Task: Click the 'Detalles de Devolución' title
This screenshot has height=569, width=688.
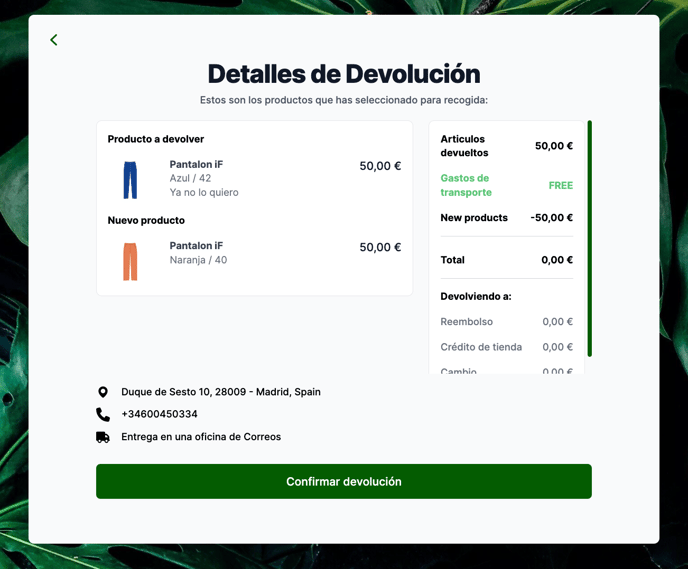Action: 344,74
